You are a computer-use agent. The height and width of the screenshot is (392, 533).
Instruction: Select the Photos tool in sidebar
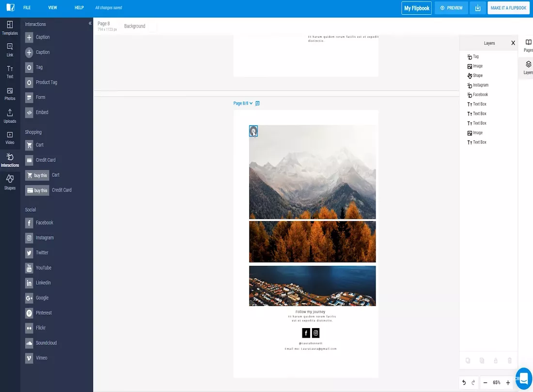[10, 93]
